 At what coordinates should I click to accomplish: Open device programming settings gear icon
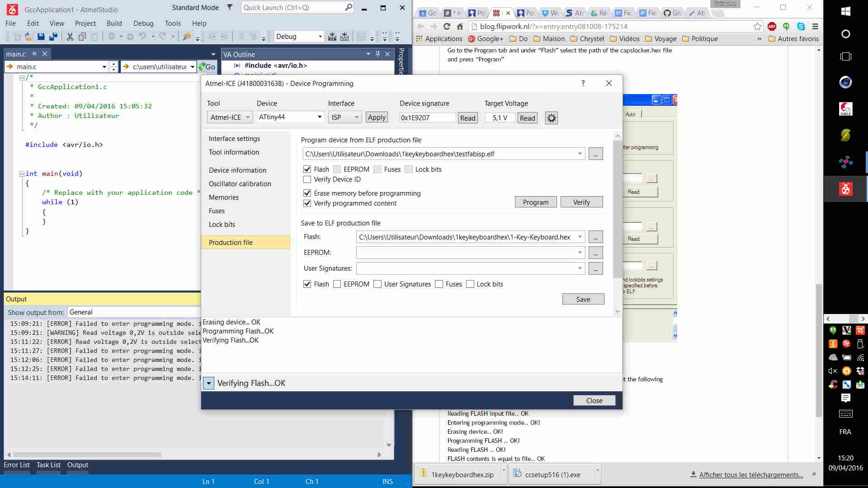[x=551, y=118]
